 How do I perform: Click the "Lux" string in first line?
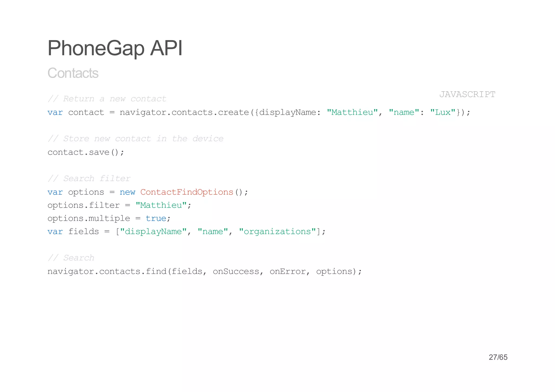click(443, 112)
